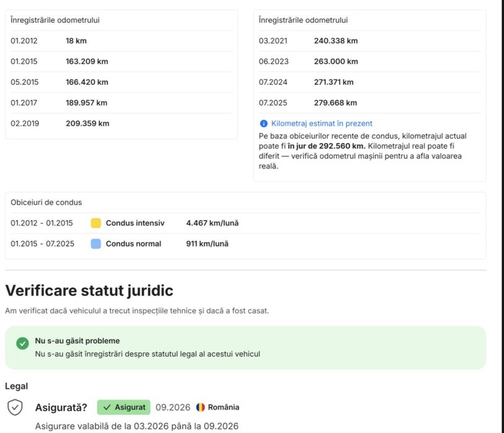
Task: Click the yellow Condus intensiv color square
Action: pos(96,223)
